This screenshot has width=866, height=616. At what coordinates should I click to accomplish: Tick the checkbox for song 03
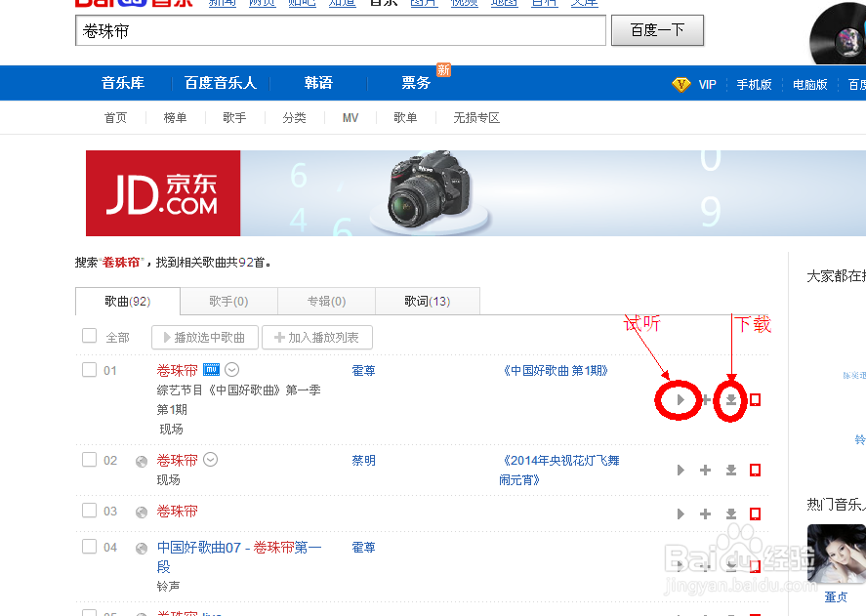tap(90, 510)
